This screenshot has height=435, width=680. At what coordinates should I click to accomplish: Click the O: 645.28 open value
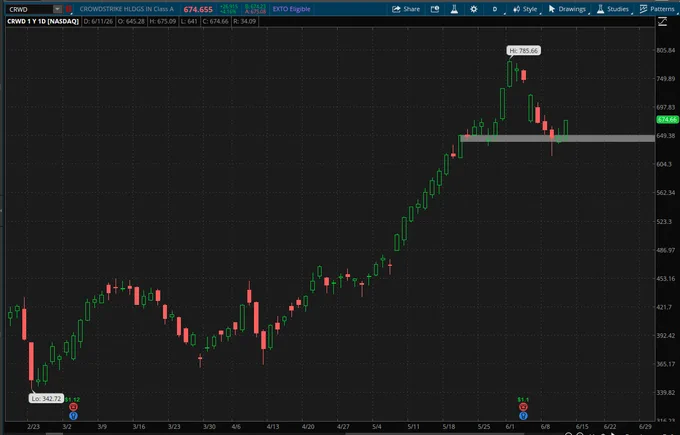click(x=131, y=21)
